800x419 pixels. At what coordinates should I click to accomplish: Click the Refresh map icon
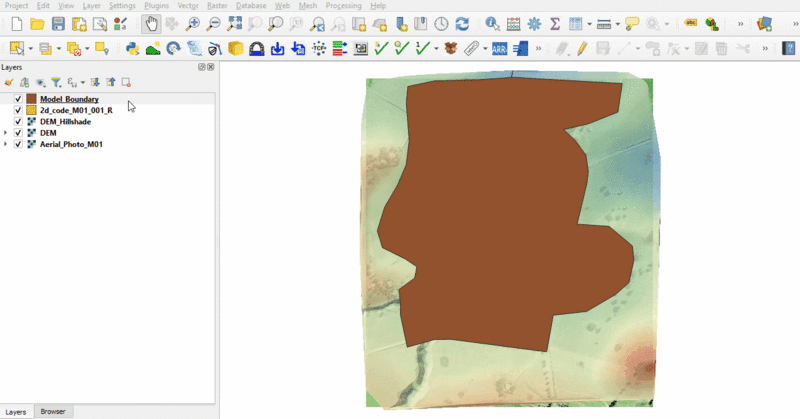[462, 23]
